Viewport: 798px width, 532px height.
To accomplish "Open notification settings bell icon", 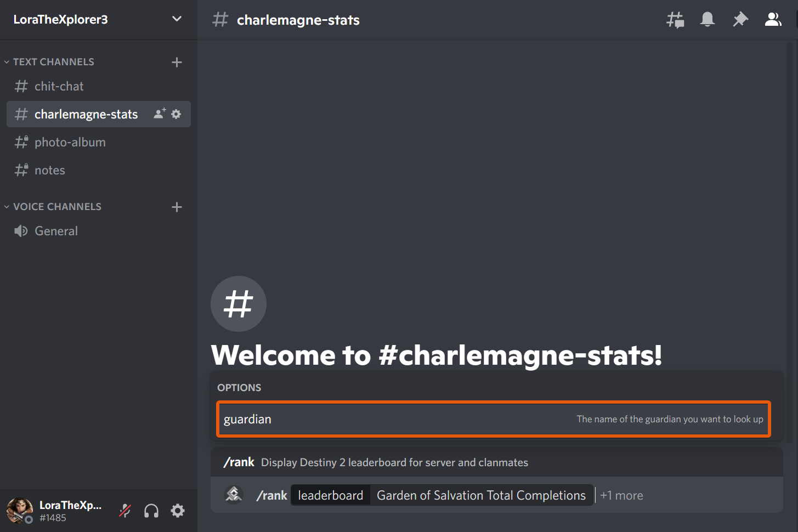I will click(x=708, y=20).
